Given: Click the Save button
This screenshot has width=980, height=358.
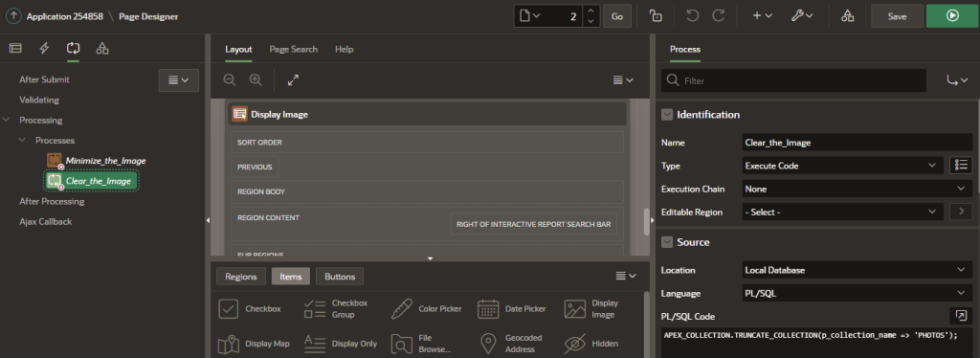Looking at the screenshot, I should point(897,16).
